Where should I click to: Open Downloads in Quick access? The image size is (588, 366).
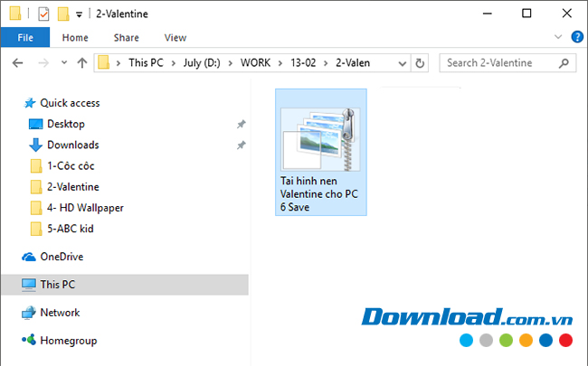pos(72,145)
